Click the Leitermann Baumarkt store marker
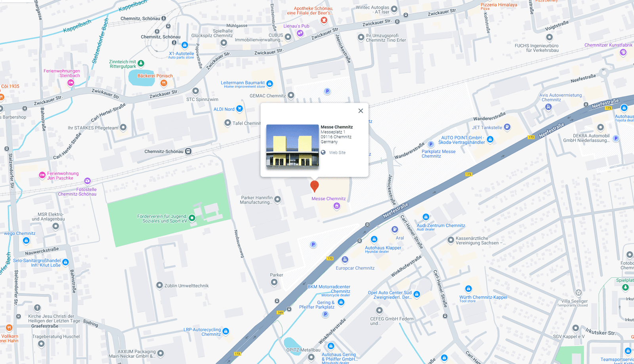 coord(270,84)
